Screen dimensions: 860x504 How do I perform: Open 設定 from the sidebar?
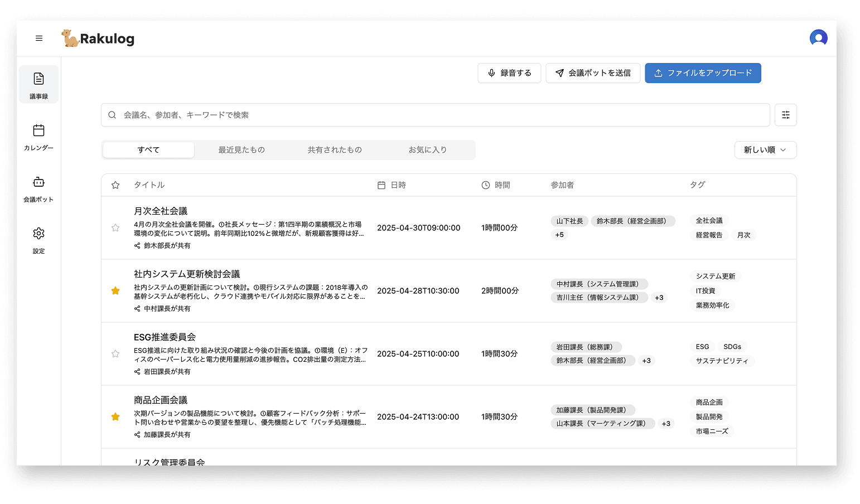coord(38,240)
